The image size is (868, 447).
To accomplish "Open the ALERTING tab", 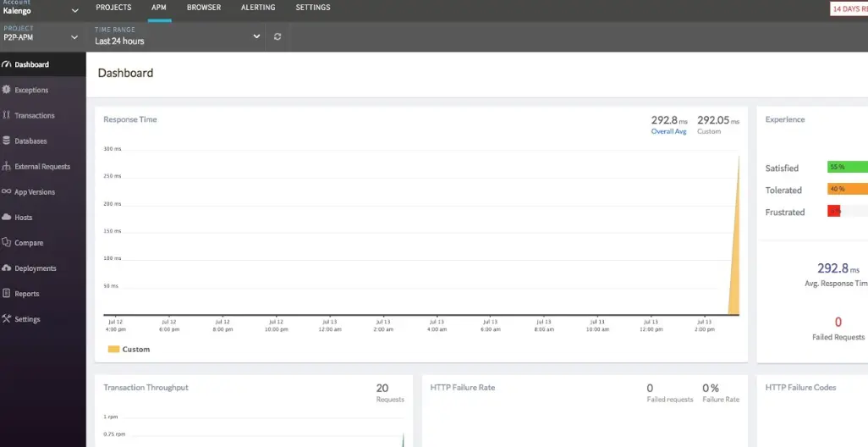I will [x=258, y=8].
